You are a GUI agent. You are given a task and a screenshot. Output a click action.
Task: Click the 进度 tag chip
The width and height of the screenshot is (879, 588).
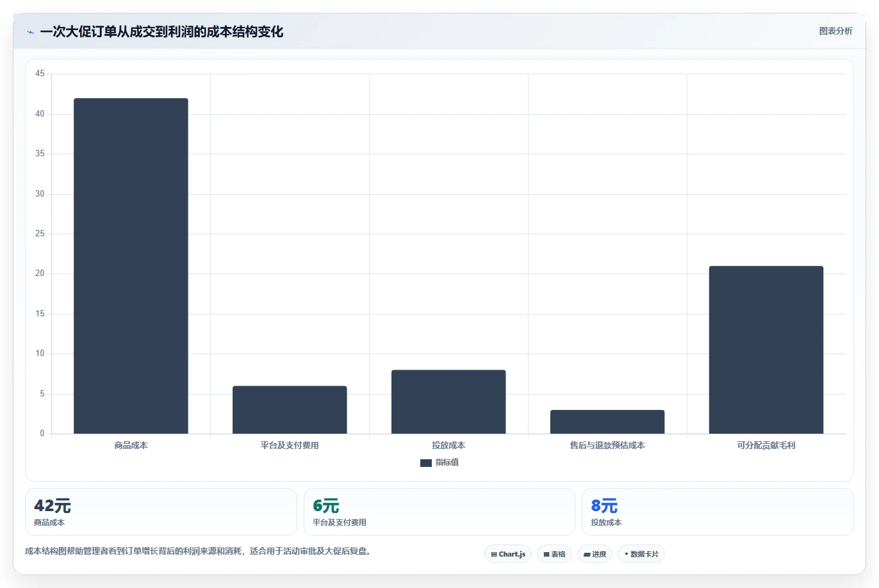[595, 554]
